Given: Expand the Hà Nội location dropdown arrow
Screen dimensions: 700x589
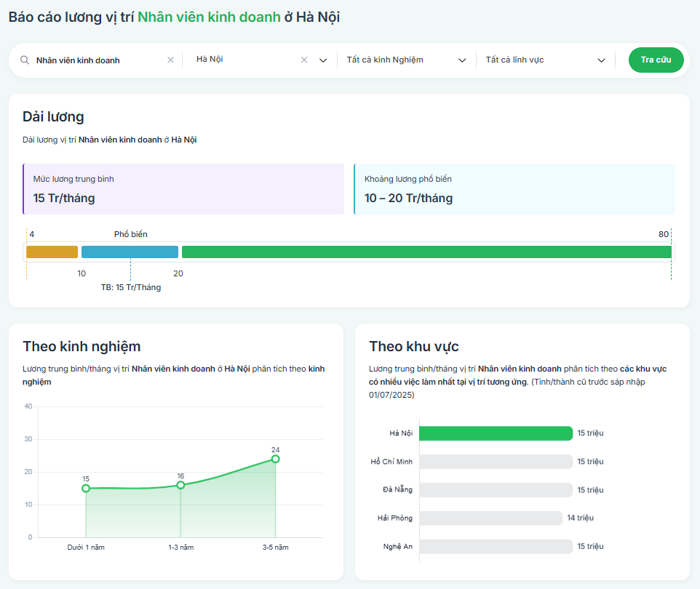Looking at the screenshot, I should pos(323,60).
